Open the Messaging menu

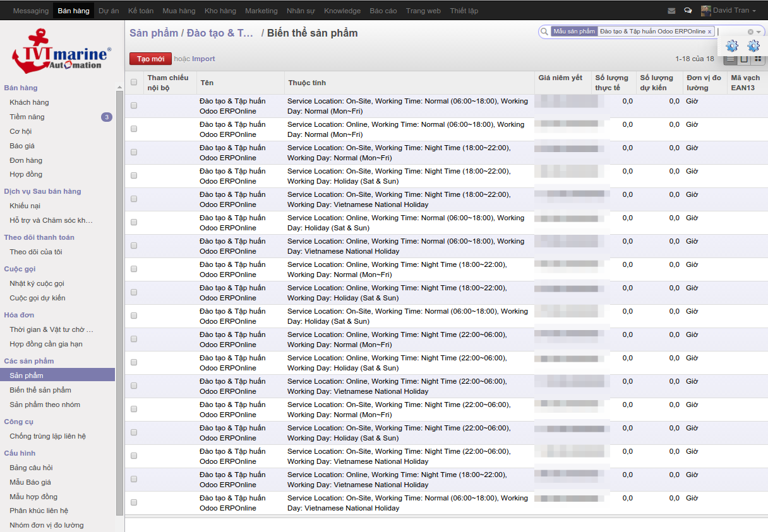[30, 11]
